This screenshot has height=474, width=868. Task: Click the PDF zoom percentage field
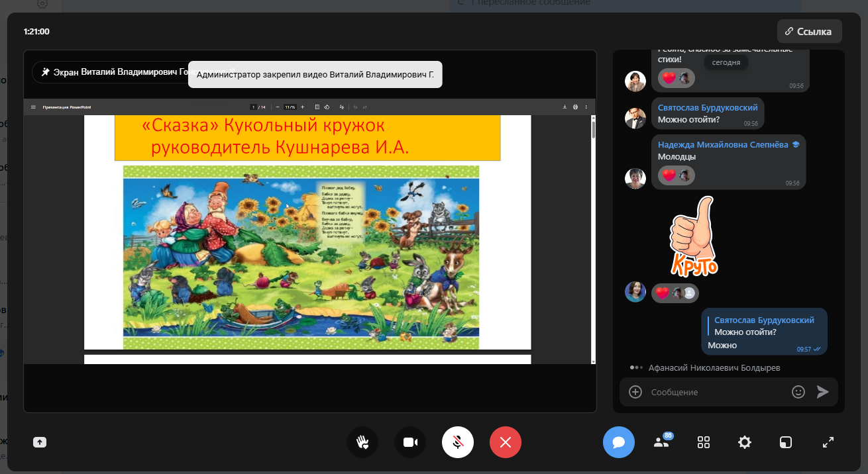pyautogui.click(x=290, y=107)
